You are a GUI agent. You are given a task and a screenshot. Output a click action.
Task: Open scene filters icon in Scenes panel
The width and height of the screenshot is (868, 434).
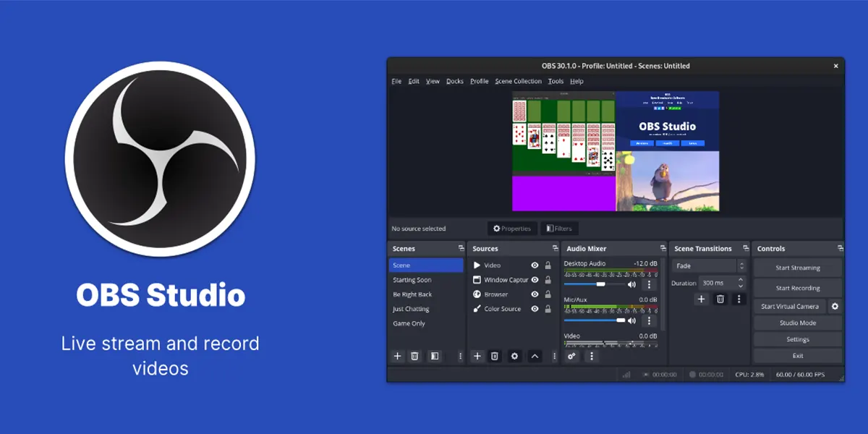coord(434,356)
